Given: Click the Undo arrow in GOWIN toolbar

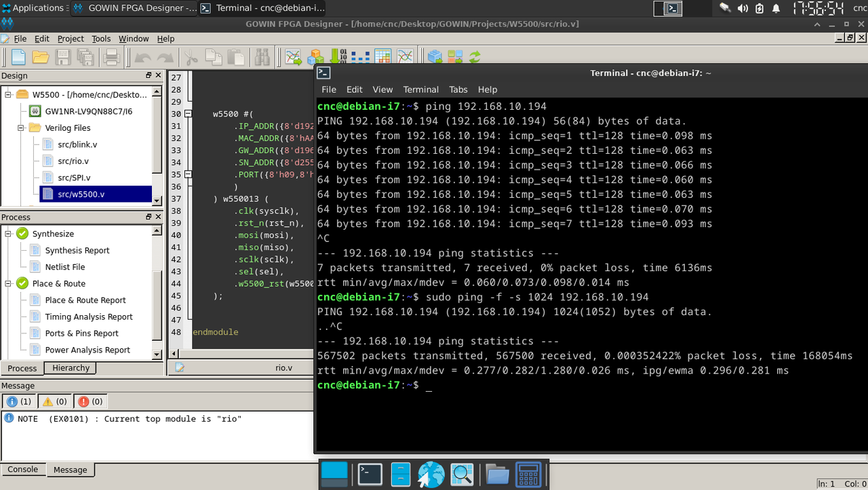Looking at the screenshot, I should tap(143, 58).
